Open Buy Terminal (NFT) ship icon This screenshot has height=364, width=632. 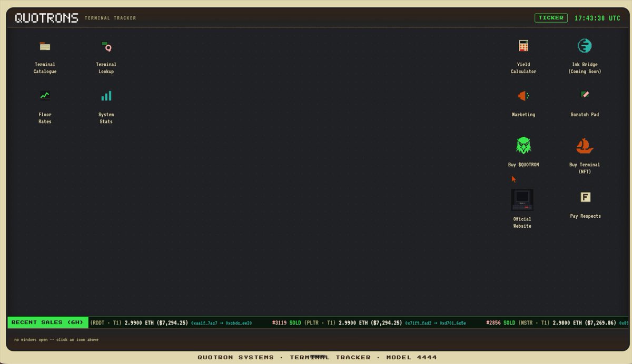click(x=585, y=145)
